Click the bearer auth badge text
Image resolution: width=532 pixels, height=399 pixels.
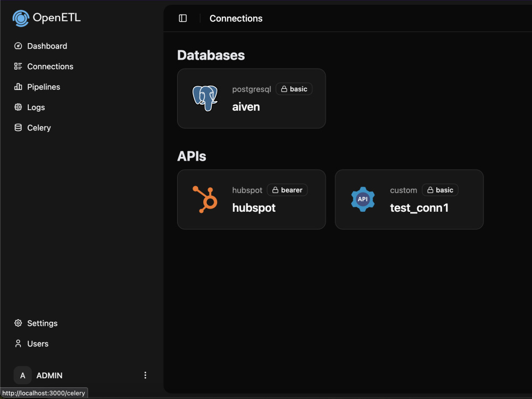[292, 190]
